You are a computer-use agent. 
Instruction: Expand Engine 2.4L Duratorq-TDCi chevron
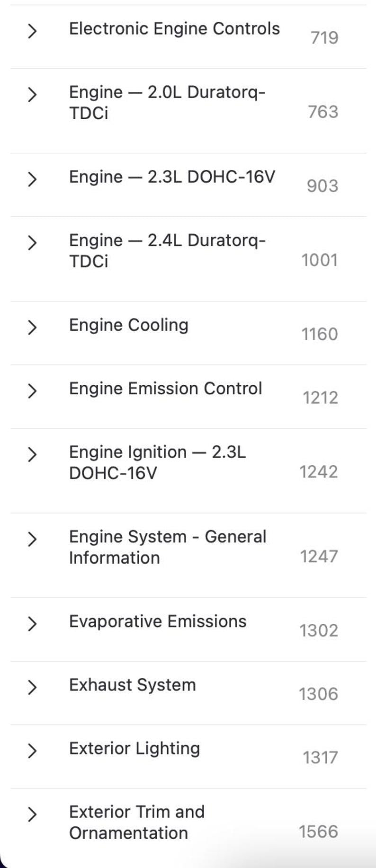pos(32,243)
